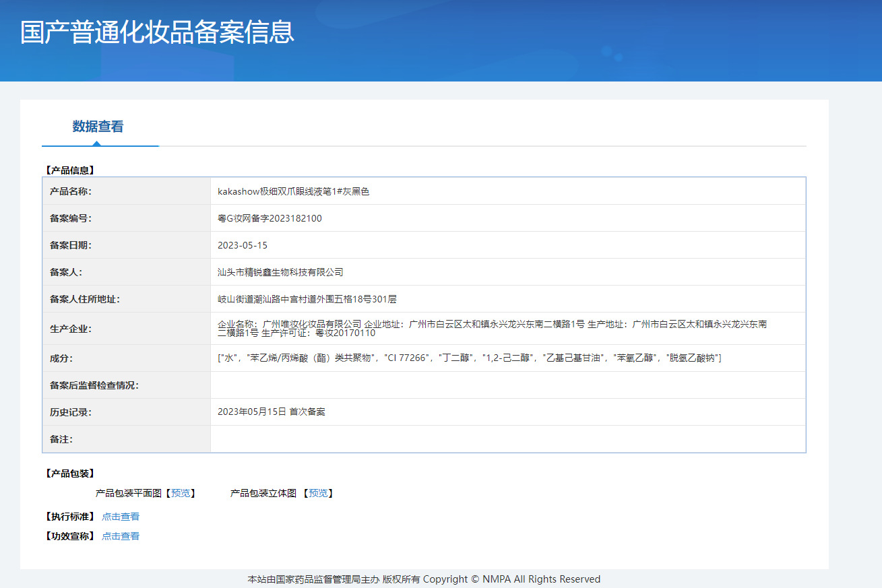This screenshot has height=588, width=882.
Task: Switch to the 数据查看 tab
Action: click(x=98, y=127)
